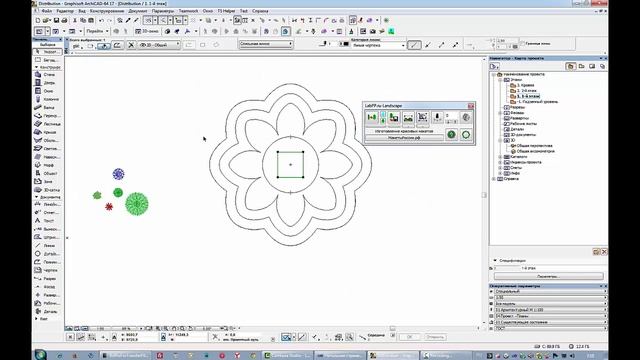Image resolution: width=640 pixels, height=360 pixels.
Task: Open the Редактор menu
Action: point(65,11)
